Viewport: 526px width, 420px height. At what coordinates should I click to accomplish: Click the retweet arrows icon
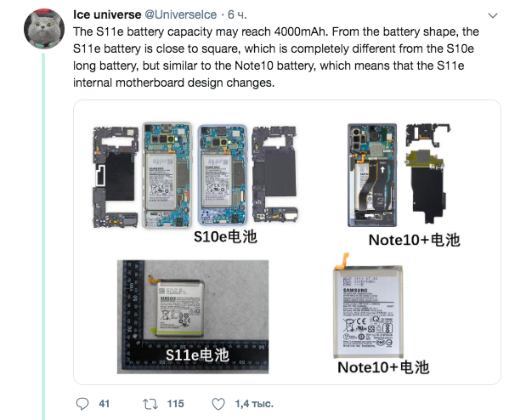[x=150, y=404]
